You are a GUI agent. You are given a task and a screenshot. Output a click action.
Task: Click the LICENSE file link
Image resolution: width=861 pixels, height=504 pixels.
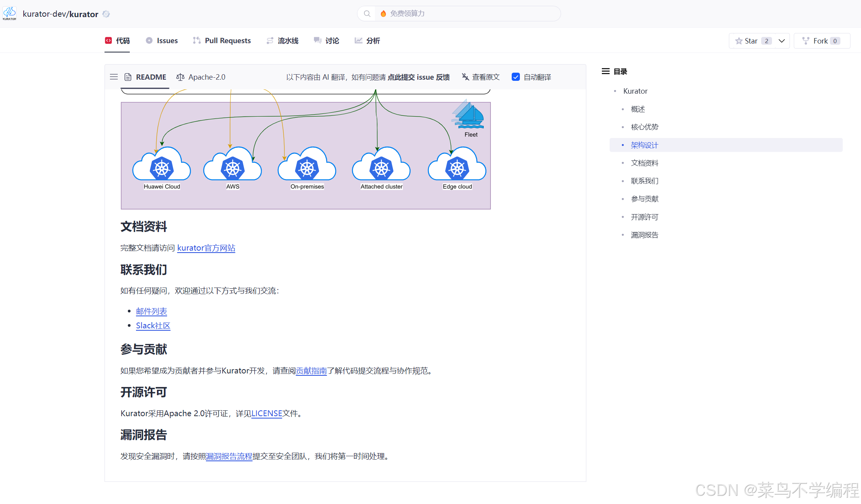point(267,413)
